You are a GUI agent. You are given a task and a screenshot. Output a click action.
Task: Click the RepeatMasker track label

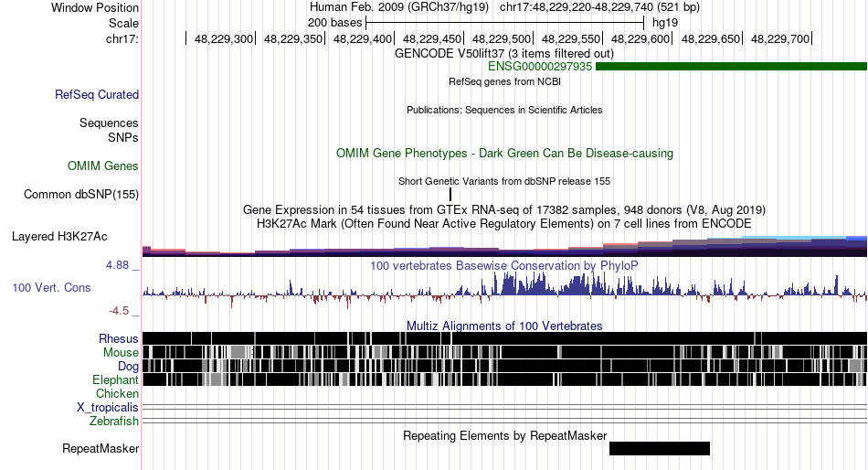click(x=101, y=448)
